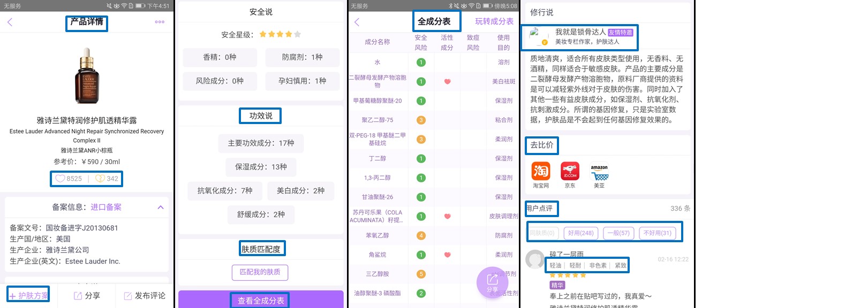This screenshot has height=308, width=868.
Task: Tap the risk badge 5 for 三乙醇胺
Action: (421, 274)
